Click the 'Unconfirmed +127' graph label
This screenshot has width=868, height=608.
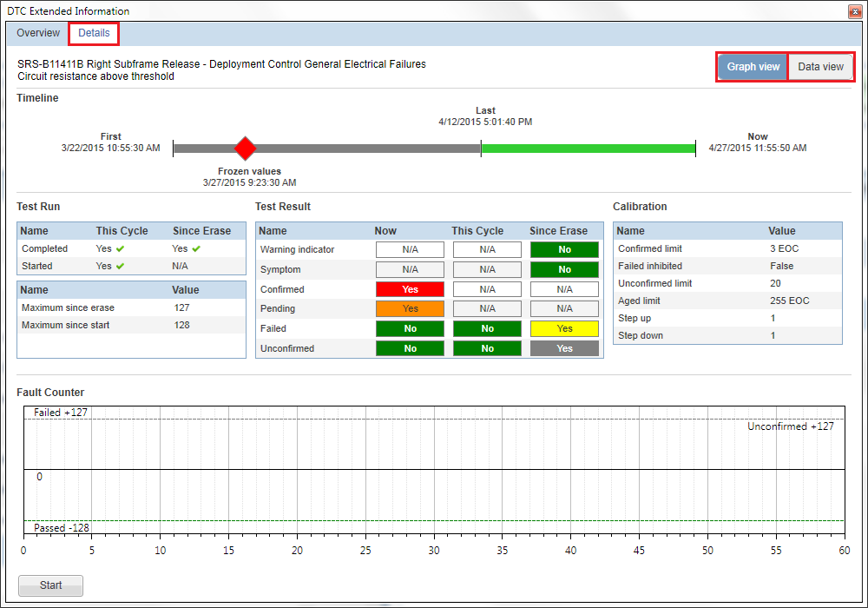tap(791, 426)
